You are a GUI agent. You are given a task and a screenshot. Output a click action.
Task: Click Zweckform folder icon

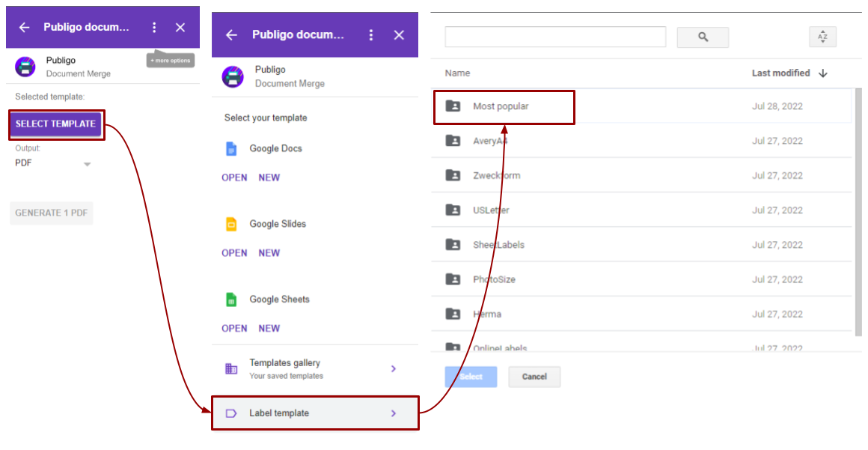point(453,175)
